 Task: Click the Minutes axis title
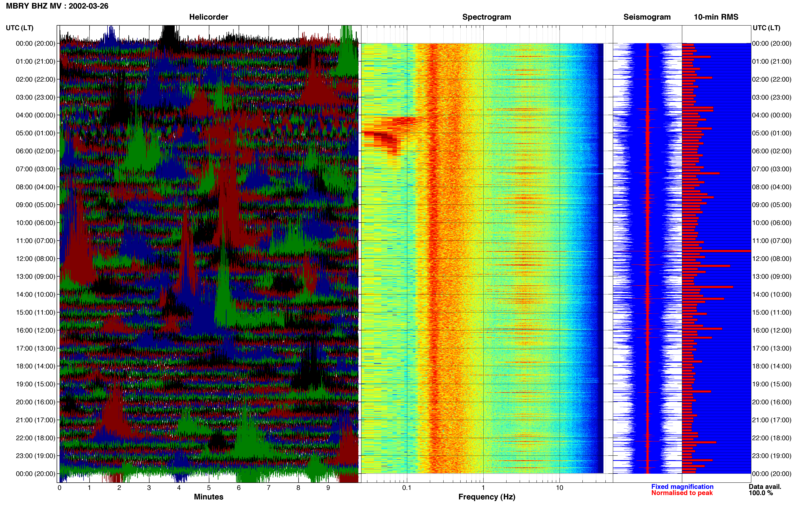pos(209,497)
